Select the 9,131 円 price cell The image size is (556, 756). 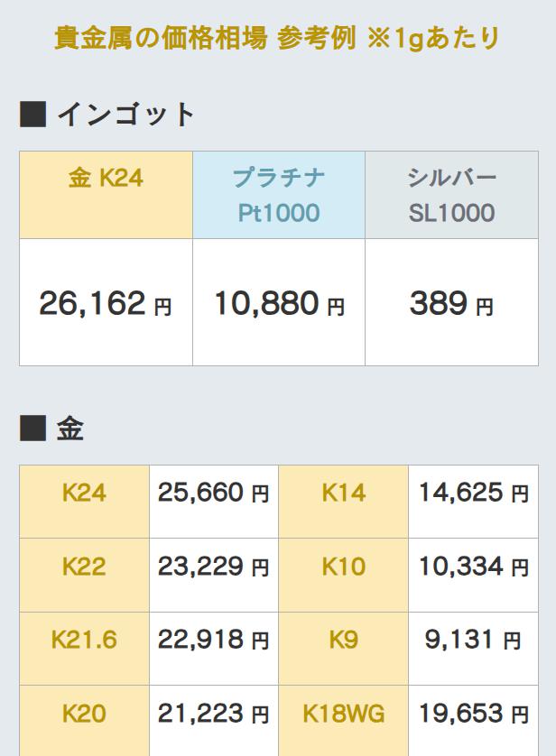pos(473,640)
